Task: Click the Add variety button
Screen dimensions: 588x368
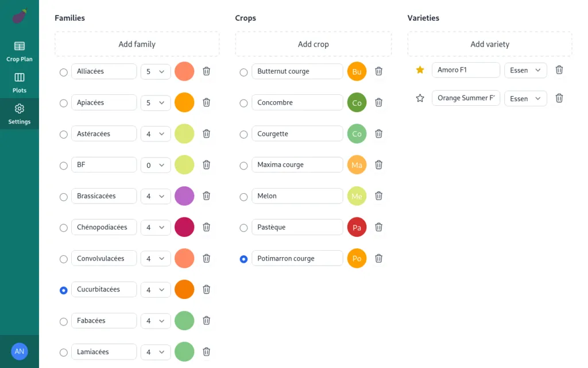Action: [490, 44]
